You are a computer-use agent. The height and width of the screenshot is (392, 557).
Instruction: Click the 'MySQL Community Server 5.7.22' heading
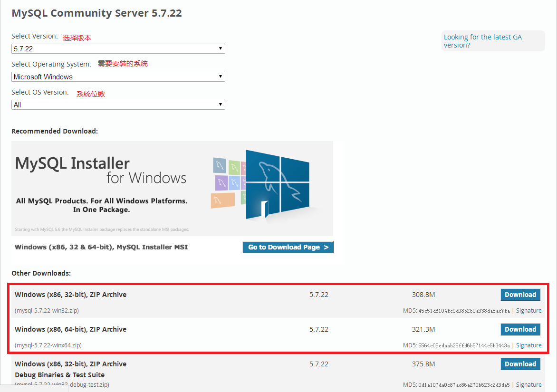pyautogui.click(x=96, y=13)
